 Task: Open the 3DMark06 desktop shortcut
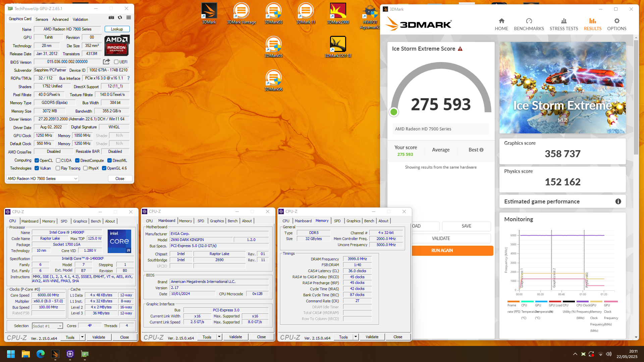pyautogui.click(x=273, y=81)
